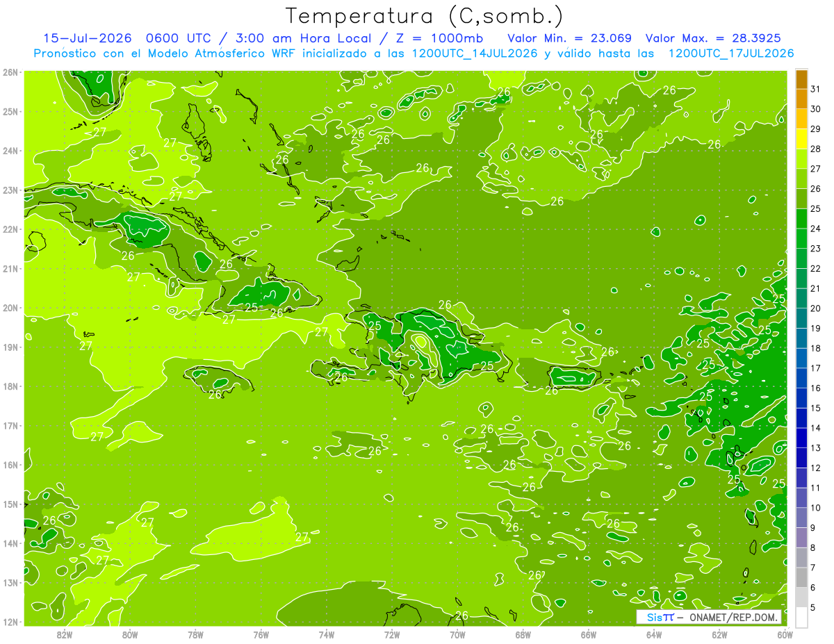Click the "20N" latitude axis label

pyautogui.click(x=10, y=308)
